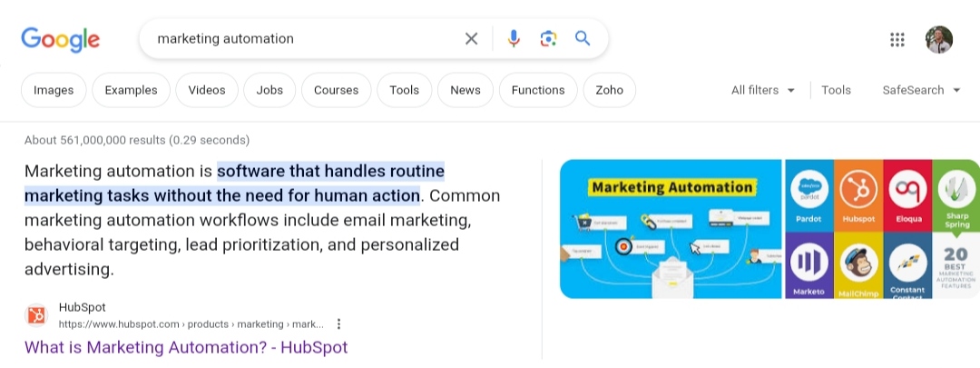Click the Sharp Spring logo tile
Screen dimensions: 980x368
(x=956, y=196)
